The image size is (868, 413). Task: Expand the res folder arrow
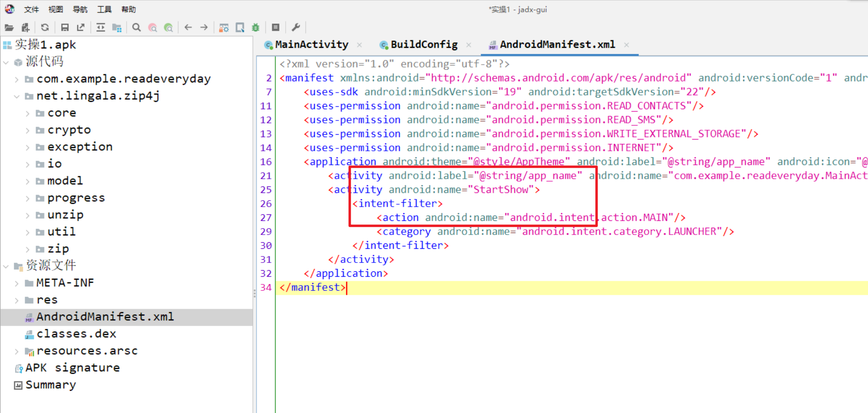click(x=17, y=300)
